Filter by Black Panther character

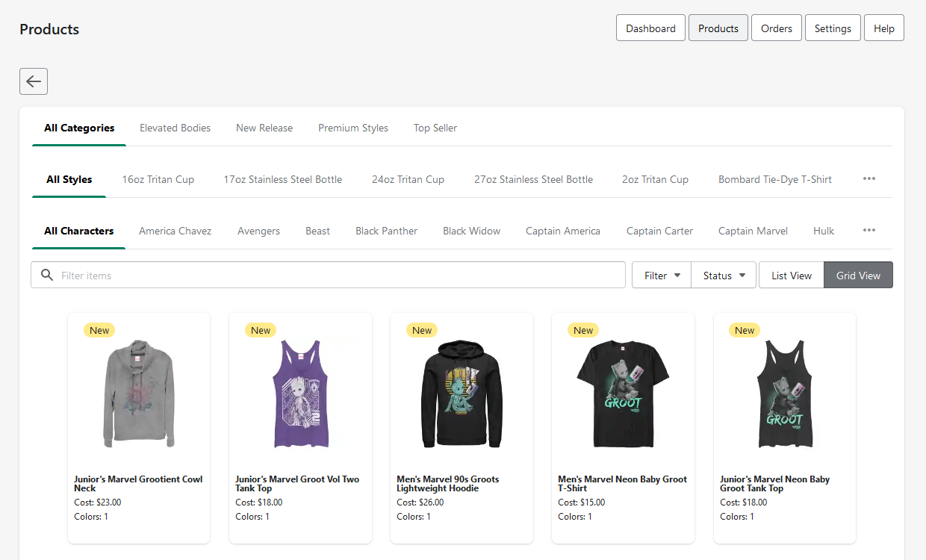pos(386,231)
